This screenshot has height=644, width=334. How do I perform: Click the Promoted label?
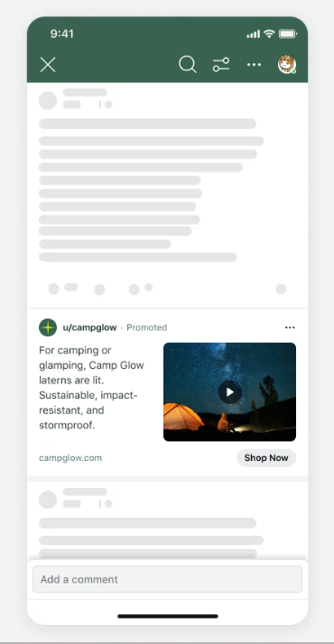(x=146, y=327)
